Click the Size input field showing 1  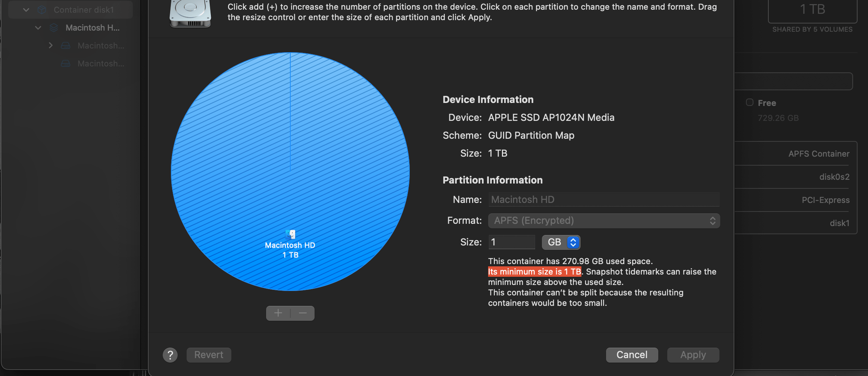pos(511,242)
